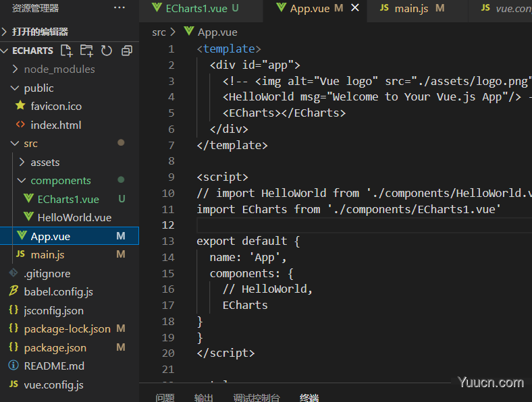The width and height of the screenshot is (532, 402).
Task: Click the HTML icon beside index.html
Action: point(20,124)
